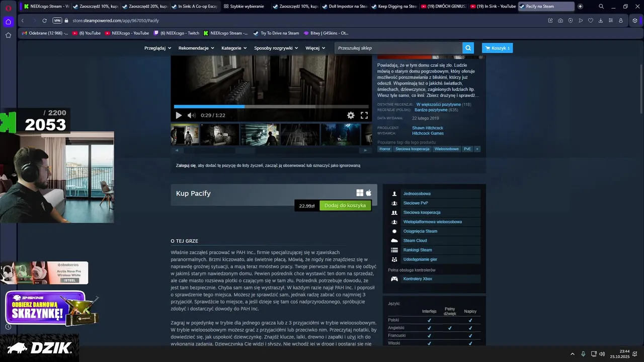Open the Koszyk shopping cart
This screenshot has width=644, height=362.
[x=497, y=48]
